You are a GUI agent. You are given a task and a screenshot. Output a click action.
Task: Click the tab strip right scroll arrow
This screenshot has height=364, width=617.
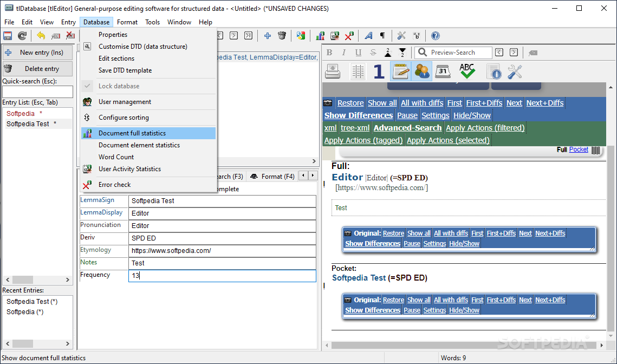pos(313,175)
